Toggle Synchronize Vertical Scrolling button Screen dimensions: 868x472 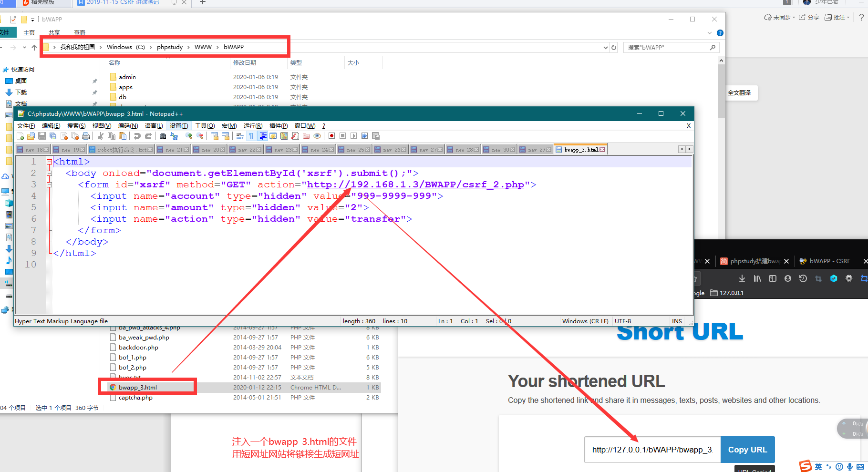pyautogui.click(x=215, y=136)
